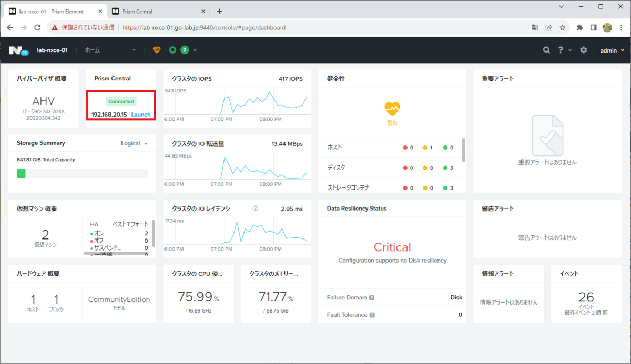This screenshot has height=364, width=631.
Task: Click the Fault Tolerance info icon
Action: (372, 315)
